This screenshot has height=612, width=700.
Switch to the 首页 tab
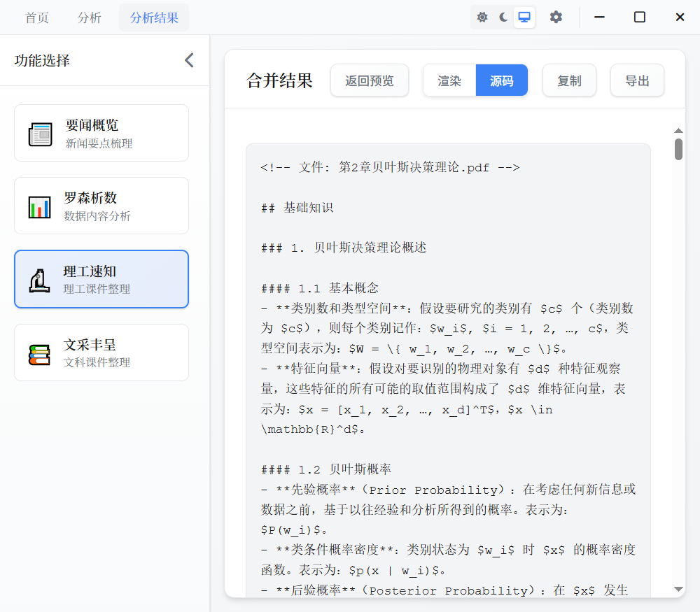coord(36,17)
